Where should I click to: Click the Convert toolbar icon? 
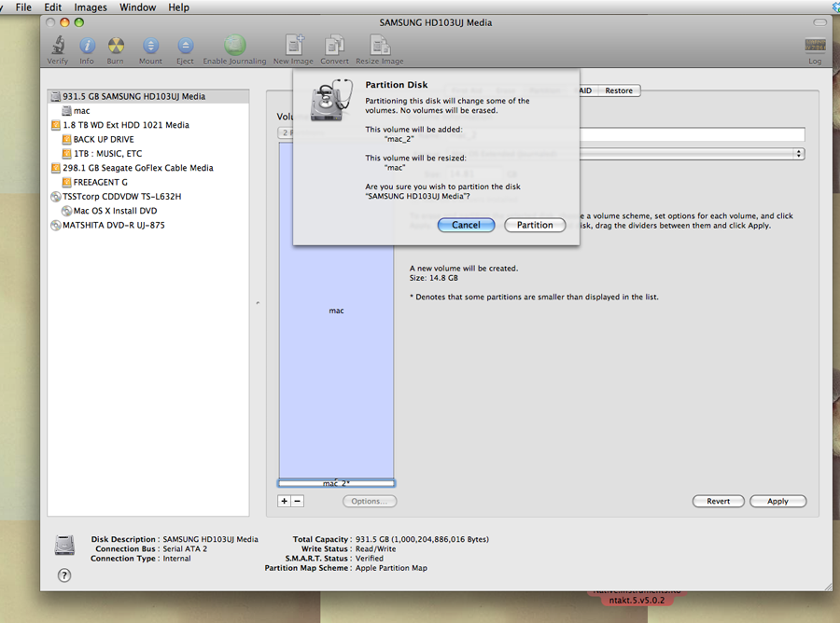334,45
